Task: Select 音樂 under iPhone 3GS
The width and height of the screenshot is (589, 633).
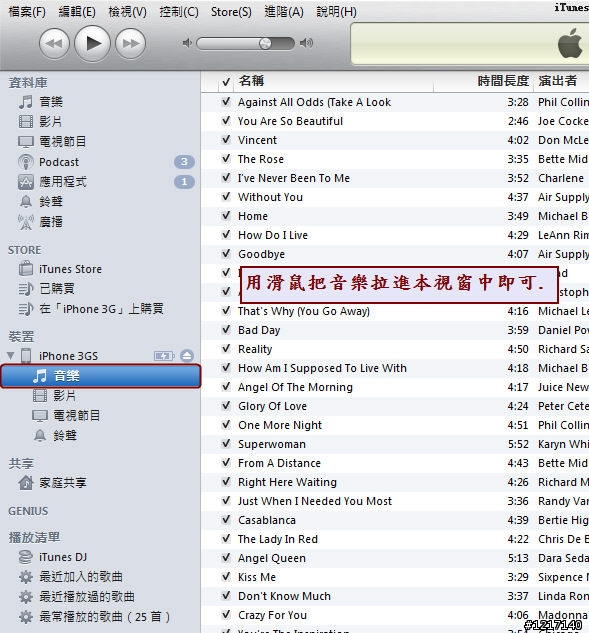Action: 101,376
